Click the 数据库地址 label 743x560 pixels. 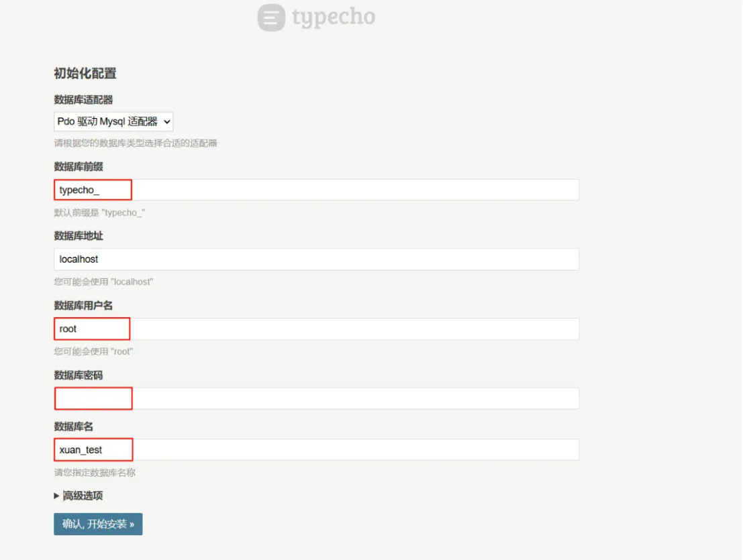click(x=79, y=236)
